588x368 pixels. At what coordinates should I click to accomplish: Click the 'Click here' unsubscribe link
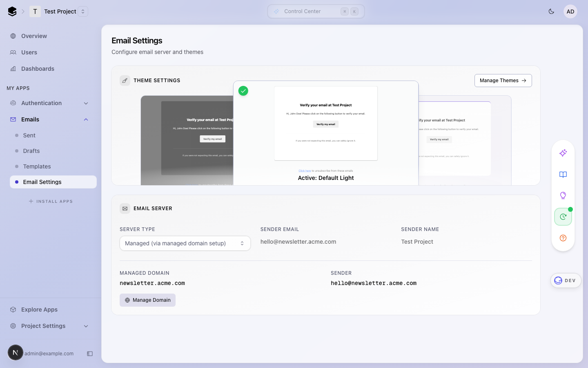(305, 171)
